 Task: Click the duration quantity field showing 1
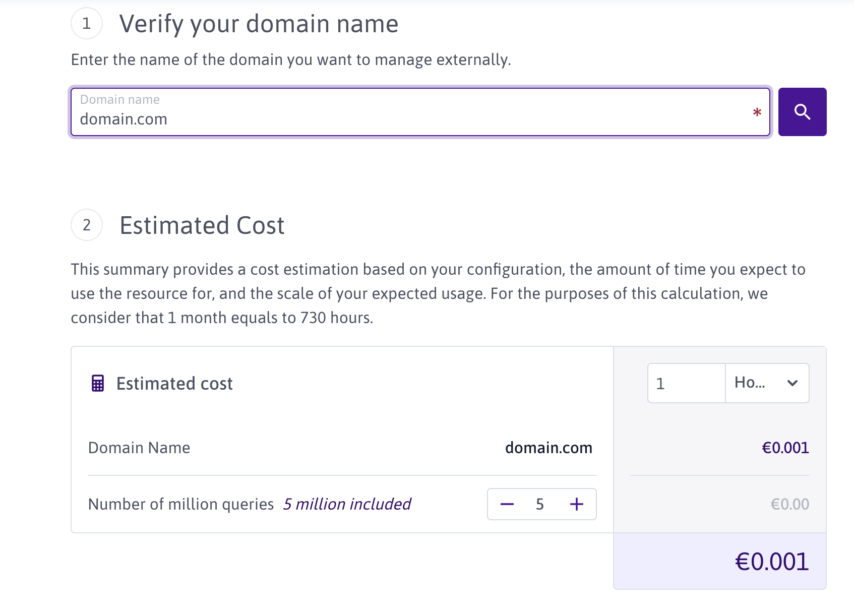coord(686,383)
